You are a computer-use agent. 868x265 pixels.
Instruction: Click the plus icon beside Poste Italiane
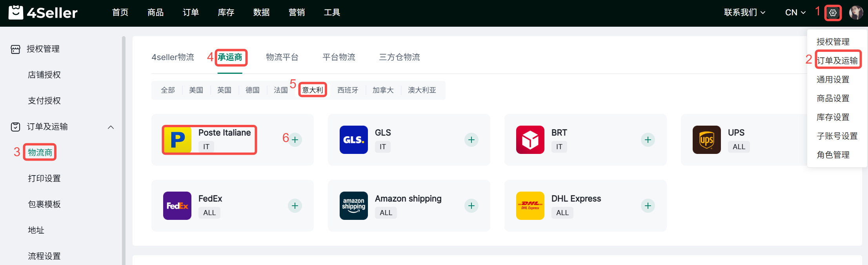pyautogui.click(x=295, y=140)
